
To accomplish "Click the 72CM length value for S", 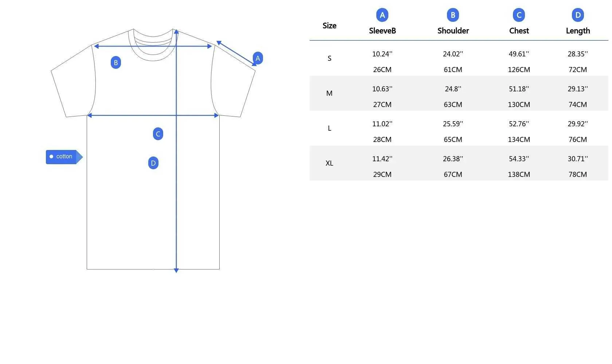I will pyautogui.click(x=578, y=70).
